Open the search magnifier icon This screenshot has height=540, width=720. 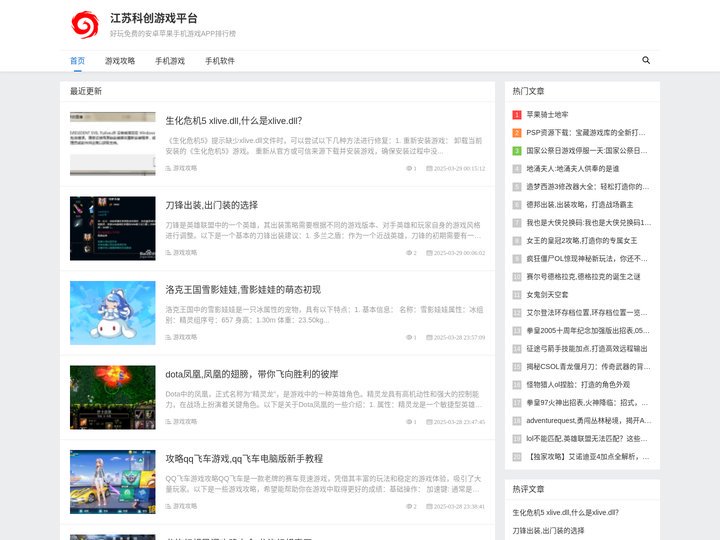(x=646, y=60)
